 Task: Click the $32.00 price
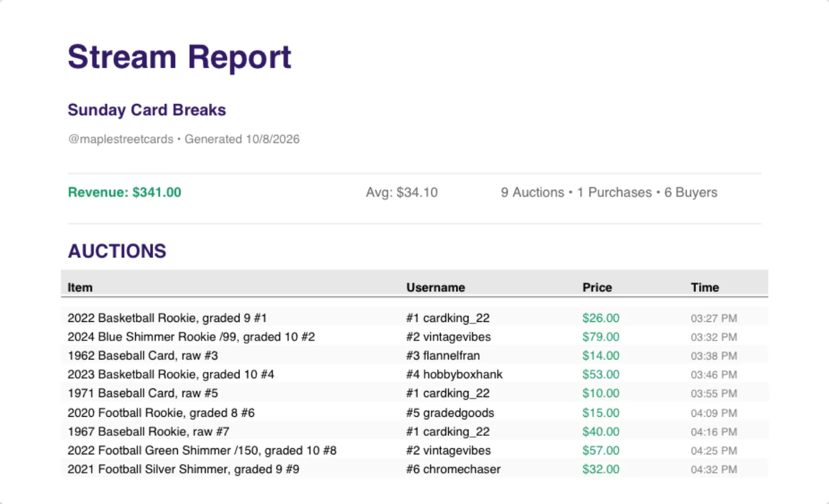click(600, 469)
